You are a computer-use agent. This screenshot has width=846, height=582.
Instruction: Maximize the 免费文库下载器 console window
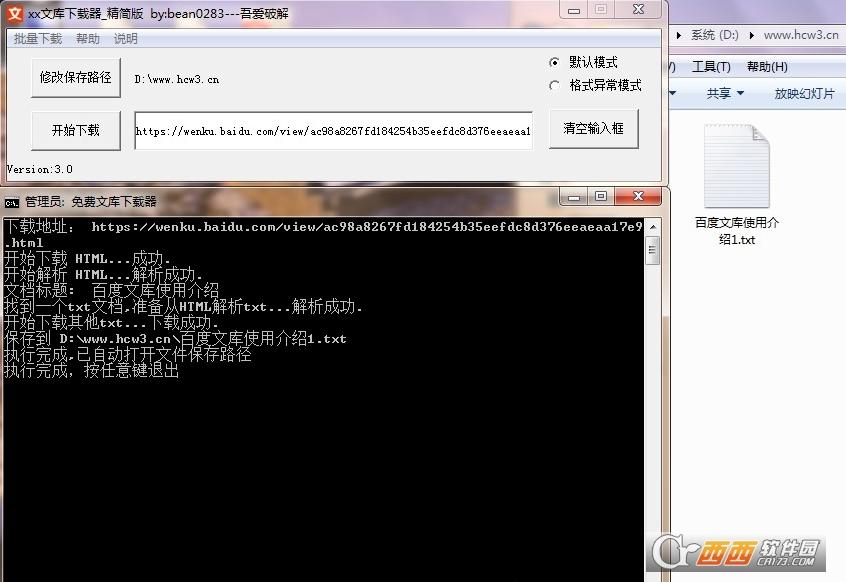[601, 197]
